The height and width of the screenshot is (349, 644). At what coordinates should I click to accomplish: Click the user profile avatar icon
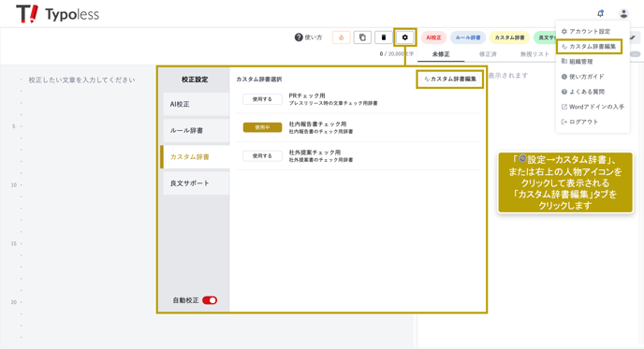click(623, 13)
